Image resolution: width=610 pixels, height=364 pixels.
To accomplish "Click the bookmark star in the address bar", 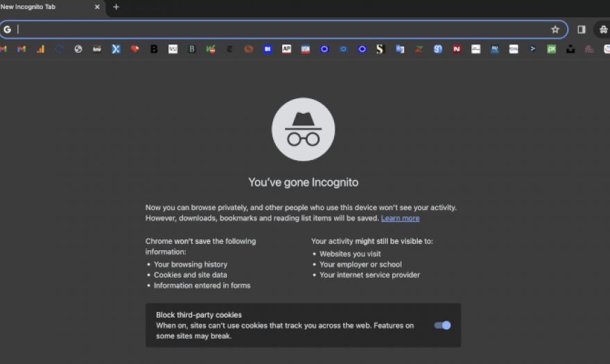I will coord(555,30).
